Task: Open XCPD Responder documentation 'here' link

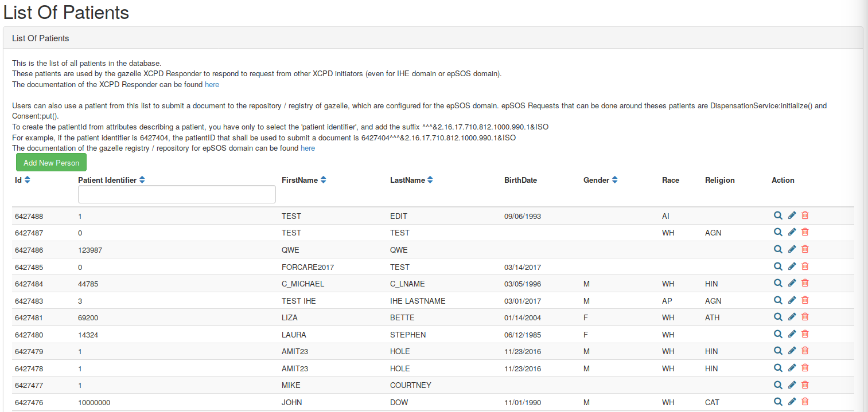Action: (212, 84)
